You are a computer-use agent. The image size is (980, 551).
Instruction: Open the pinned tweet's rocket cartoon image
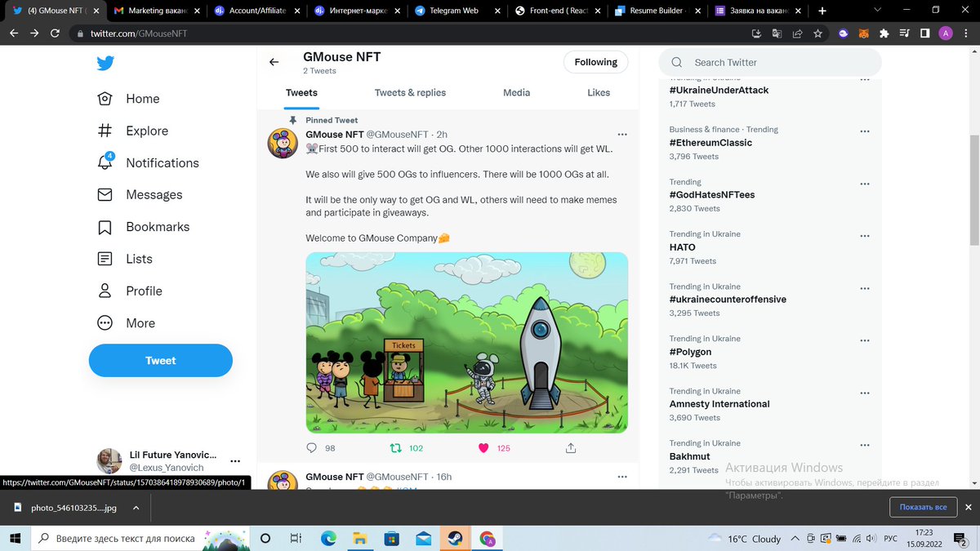point(466,343)
